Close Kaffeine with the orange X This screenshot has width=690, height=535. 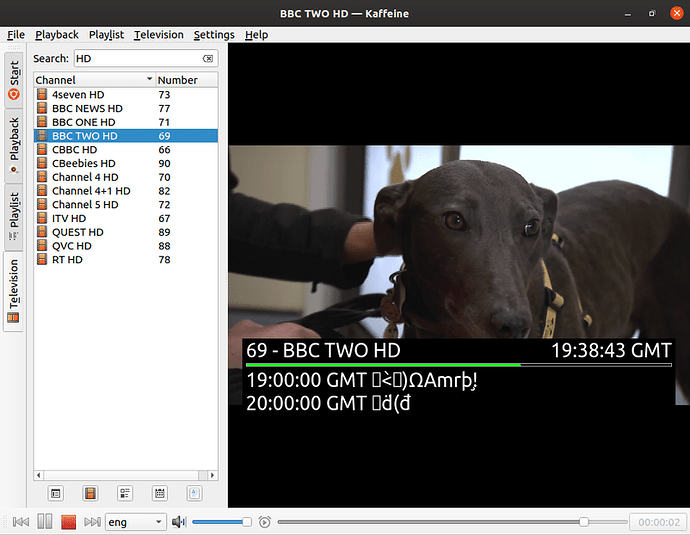[676, 13]
